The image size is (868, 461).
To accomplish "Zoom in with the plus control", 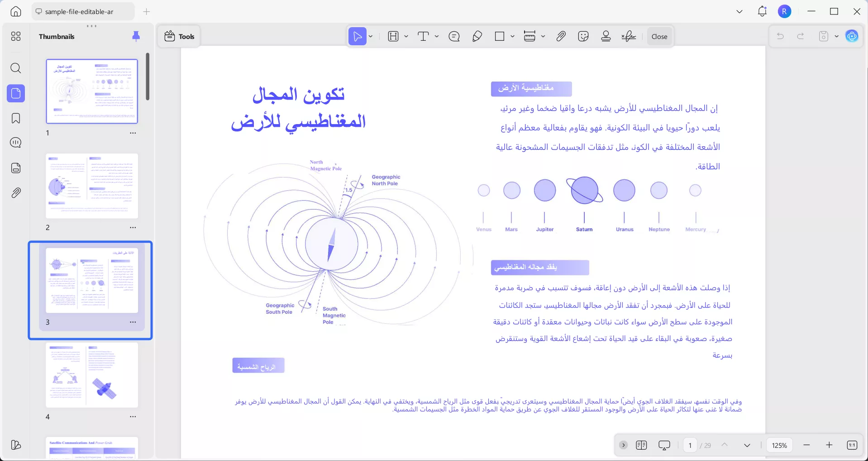I will [829, 445].
